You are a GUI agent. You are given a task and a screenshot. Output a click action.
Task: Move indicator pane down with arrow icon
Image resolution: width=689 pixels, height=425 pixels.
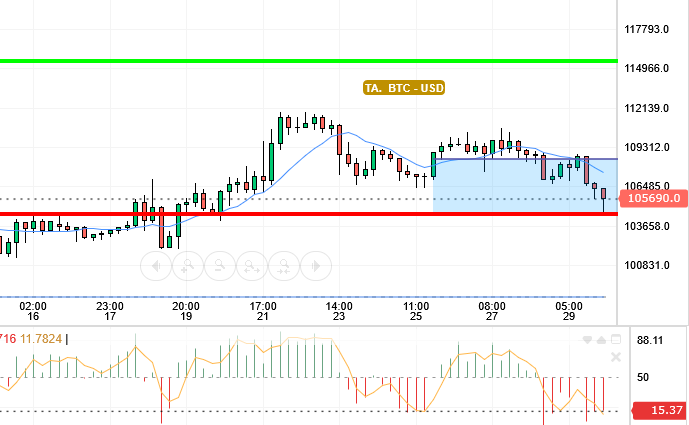point(587,340)
